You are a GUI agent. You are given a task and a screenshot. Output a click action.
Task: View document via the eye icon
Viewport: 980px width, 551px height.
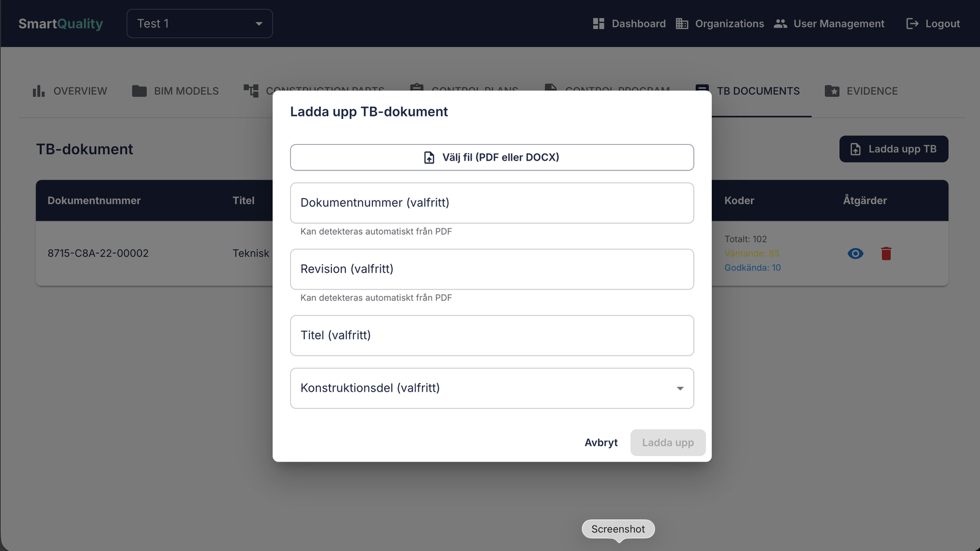point(856,253)
